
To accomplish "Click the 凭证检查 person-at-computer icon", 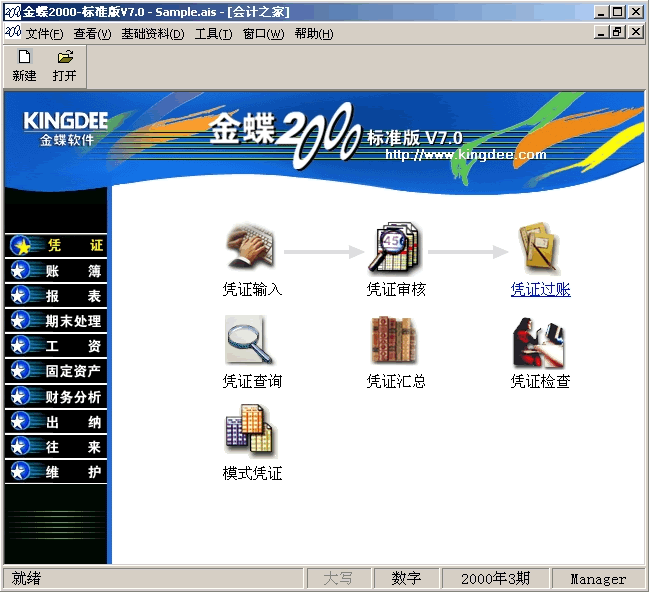I will 539,341.
